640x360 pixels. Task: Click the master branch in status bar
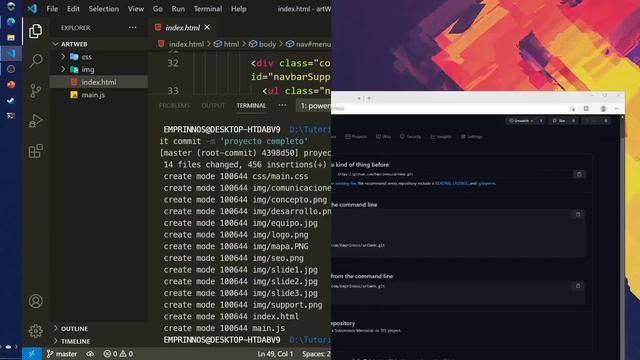point(62,354)
